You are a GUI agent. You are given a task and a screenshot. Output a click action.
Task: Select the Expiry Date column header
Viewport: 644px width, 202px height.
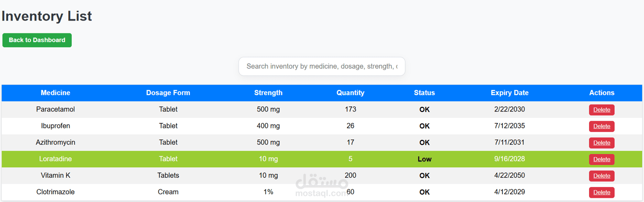tap(509, 93)
